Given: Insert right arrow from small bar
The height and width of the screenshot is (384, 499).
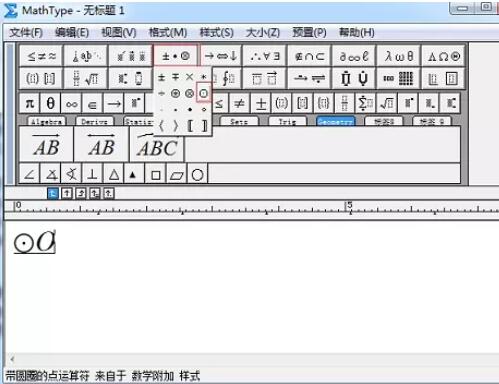Looking at the screenshot, I should tap(114, 104).
